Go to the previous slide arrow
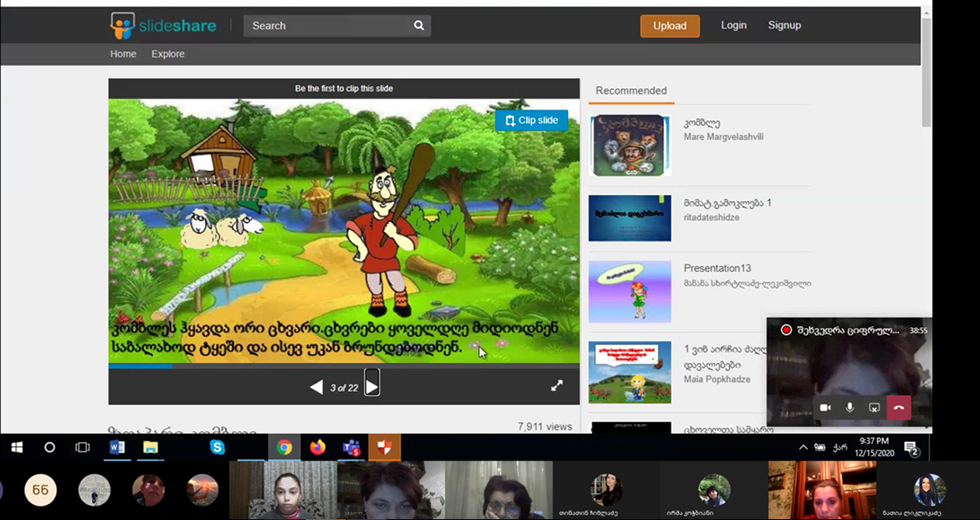 tap(316, 388)
